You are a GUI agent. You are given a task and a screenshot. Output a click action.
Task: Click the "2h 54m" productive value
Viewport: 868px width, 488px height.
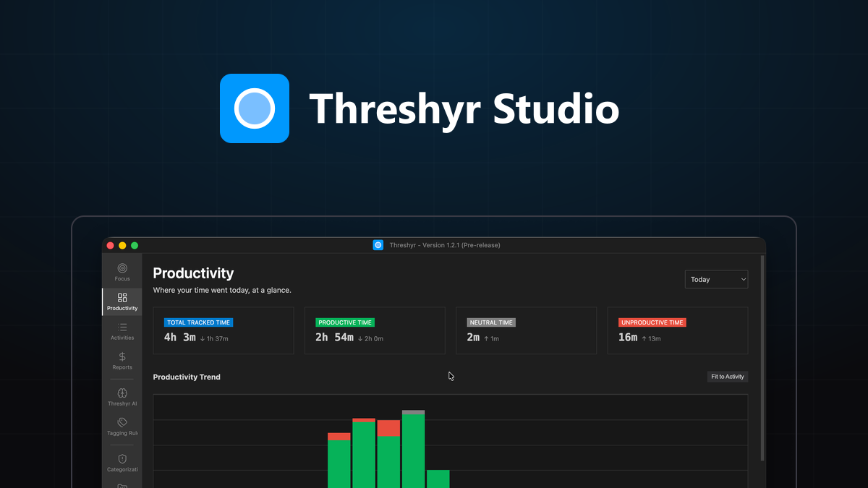click(334, 338)
